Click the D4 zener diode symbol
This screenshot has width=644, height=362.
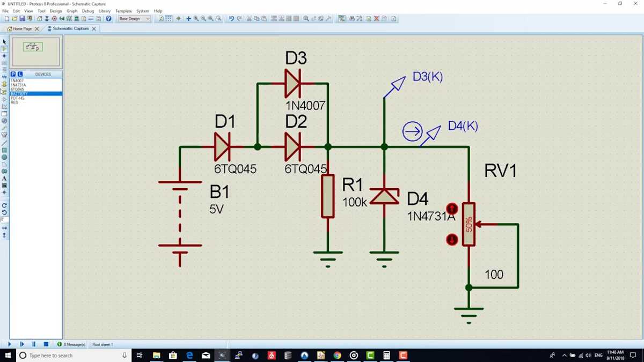coord(384,196)
